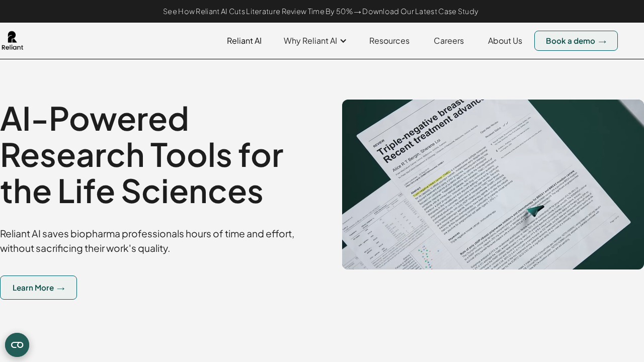This screenshot has height=362, width=644.
Task: Open the About Us page
Action: click(x=505, y=41)
